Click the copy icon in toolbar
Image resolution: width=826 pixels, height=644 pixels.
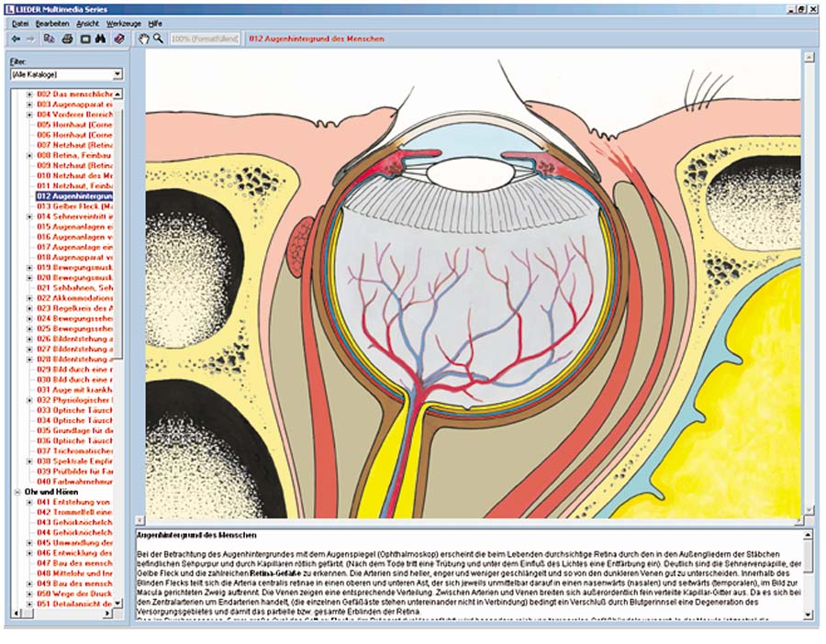pyautogui.click(x=50, y=39)
